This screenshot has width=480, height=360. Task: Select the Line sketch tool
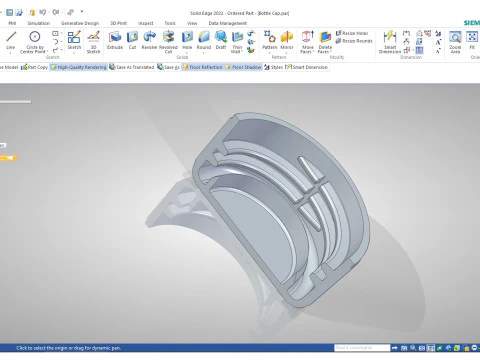pyautogui.click(x=11, y=40)
